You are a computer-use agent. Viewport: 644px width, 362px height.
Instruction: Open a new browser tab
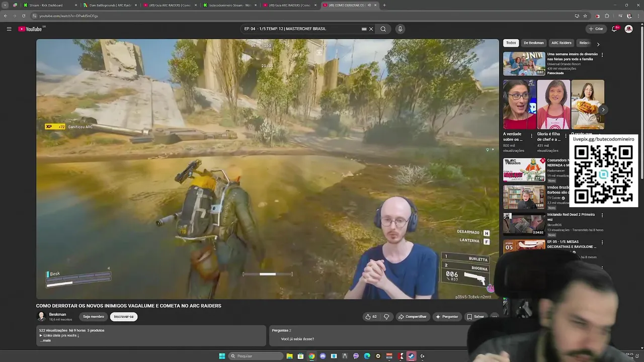(x=384, y=5)
